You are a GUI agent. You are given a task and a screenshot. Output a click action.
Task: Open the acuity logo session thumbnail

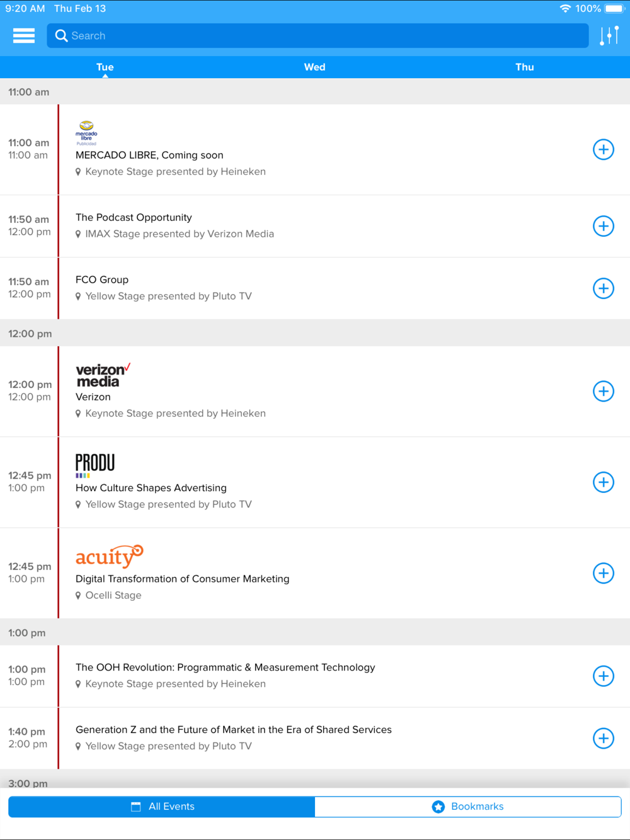pyautogui.click(x=110, y=557)
